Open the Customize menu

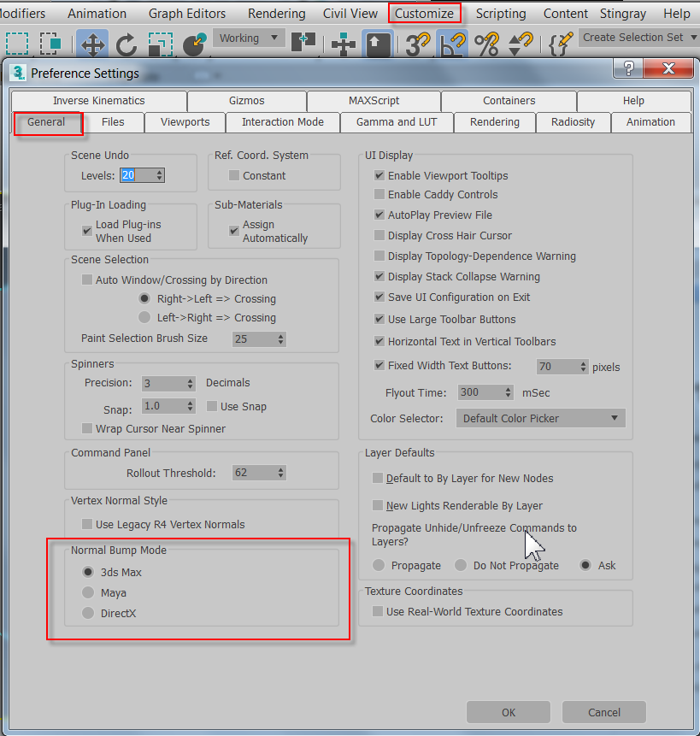[x=424, y=13]
